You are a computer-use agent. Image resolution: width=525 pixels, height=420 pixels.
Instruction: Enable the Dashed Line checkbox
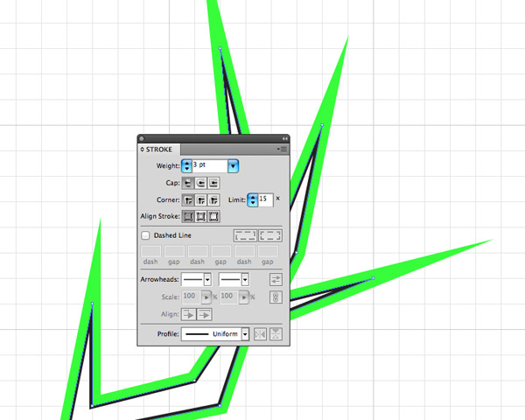pyautogui.click(x=145, y=235)
